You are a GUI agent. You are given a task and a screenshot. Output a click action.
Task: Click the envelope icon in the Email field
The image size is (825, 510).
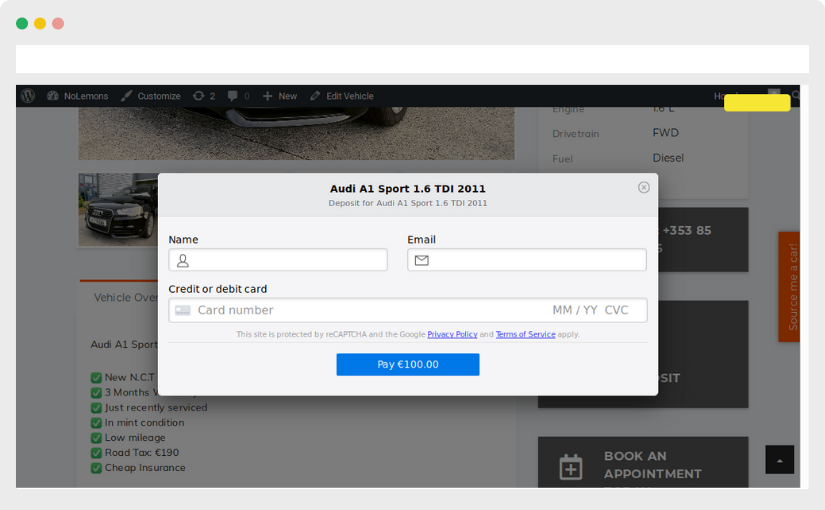click(x=421, y=261)
